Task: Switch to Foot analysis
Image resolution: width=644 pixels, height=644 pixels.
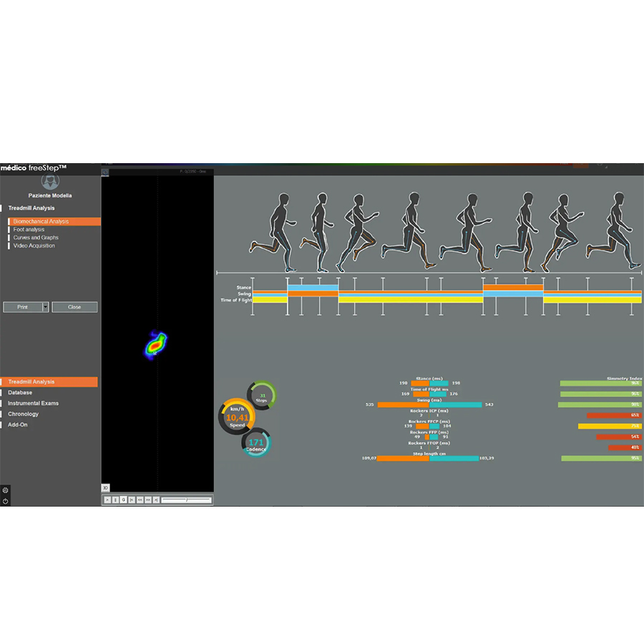Action: [x=29, y=229]
